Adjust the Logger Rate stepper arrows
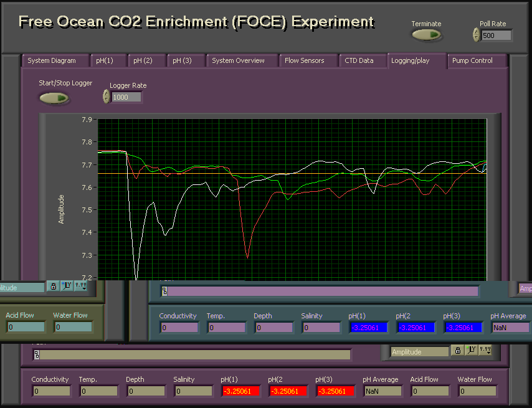Screen dimensions: 532x408 coord(106,97)
